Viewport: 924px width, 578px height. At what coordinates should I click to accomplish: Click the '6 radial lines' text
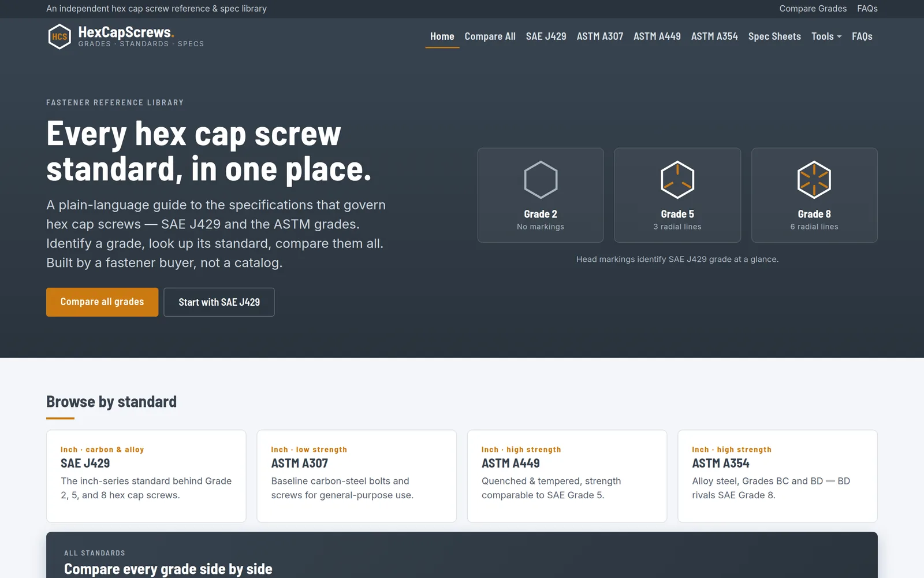point(814,227)
